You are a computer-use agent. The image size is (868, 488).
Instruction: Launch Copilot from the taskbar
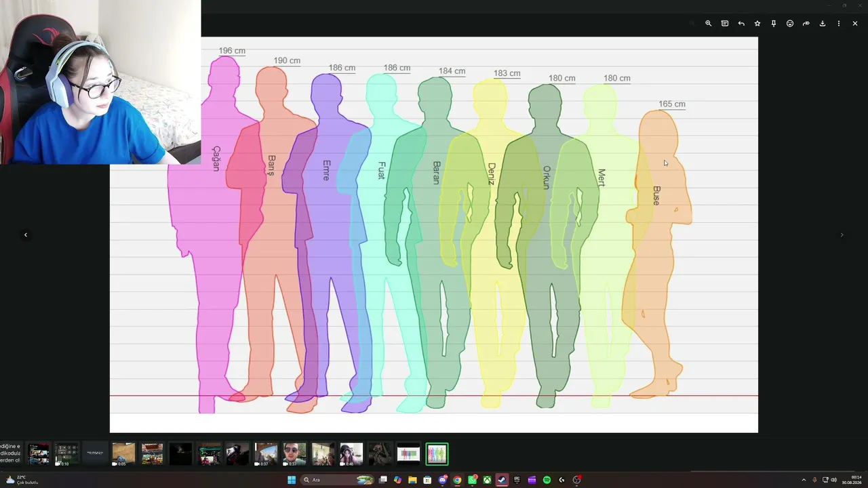point(397,480)
